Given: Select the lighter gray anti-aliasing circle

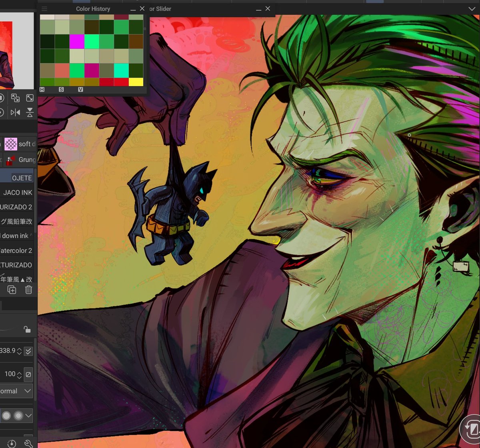Looking at the screenshot, I should click(x=6, y=416).
